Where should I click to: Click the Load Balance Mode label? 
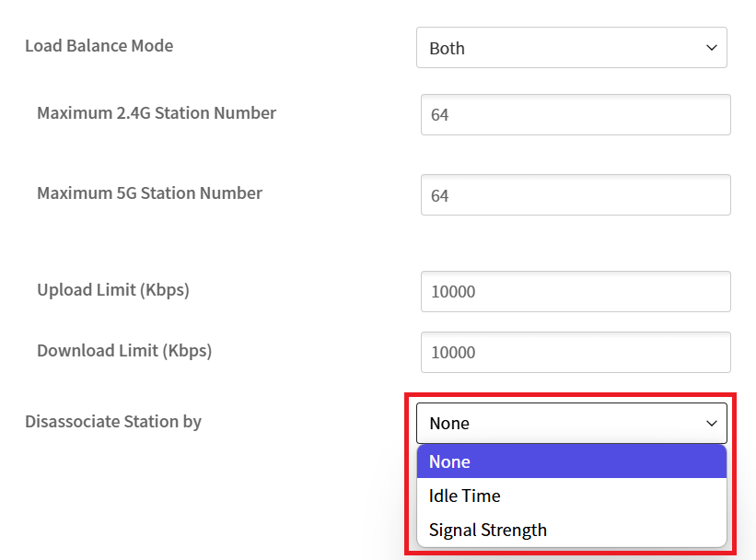[99, 46]
